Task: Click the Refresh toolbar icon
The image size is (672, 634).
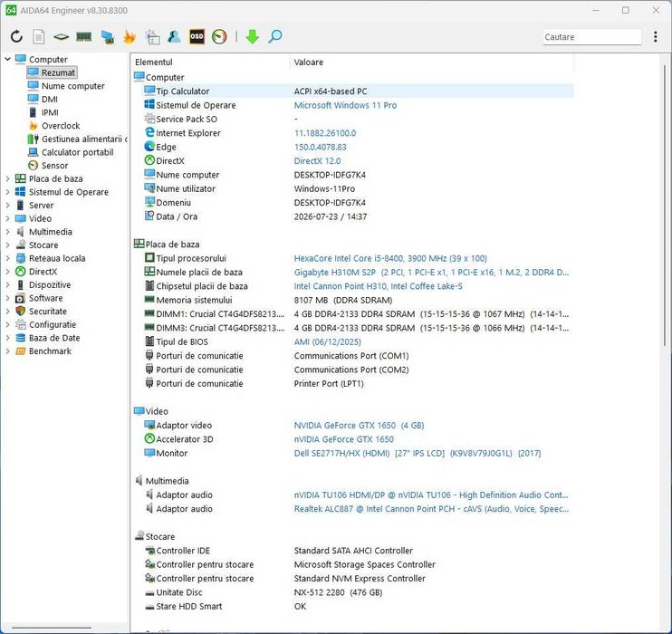Action: 16,36
